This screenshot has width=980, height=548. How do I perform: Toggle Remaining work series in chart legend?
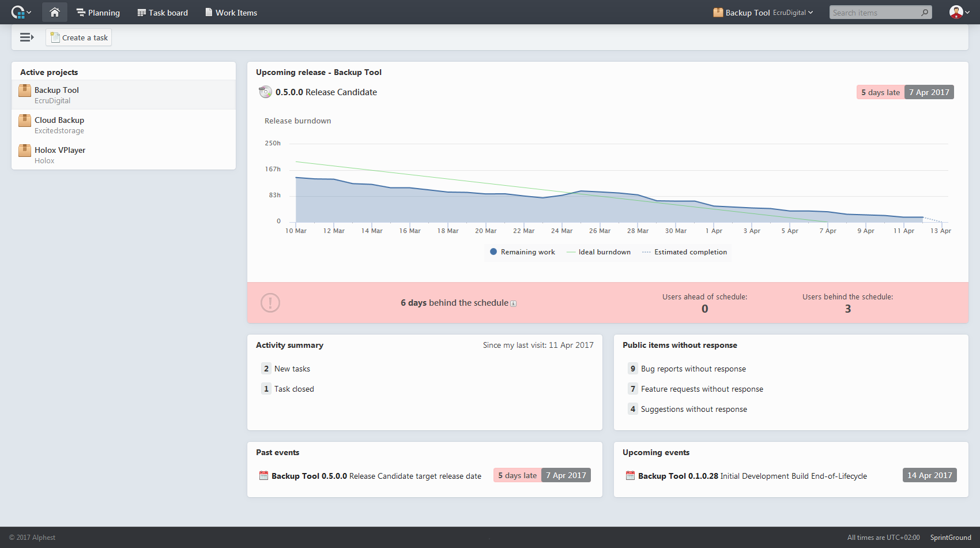click(522, 252)
